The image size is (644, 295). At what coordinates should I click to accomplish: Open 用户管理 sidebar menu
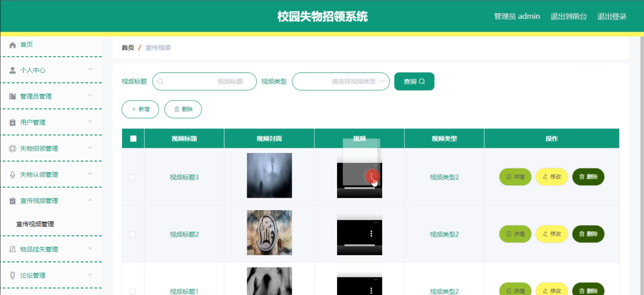tap(52, 122)
